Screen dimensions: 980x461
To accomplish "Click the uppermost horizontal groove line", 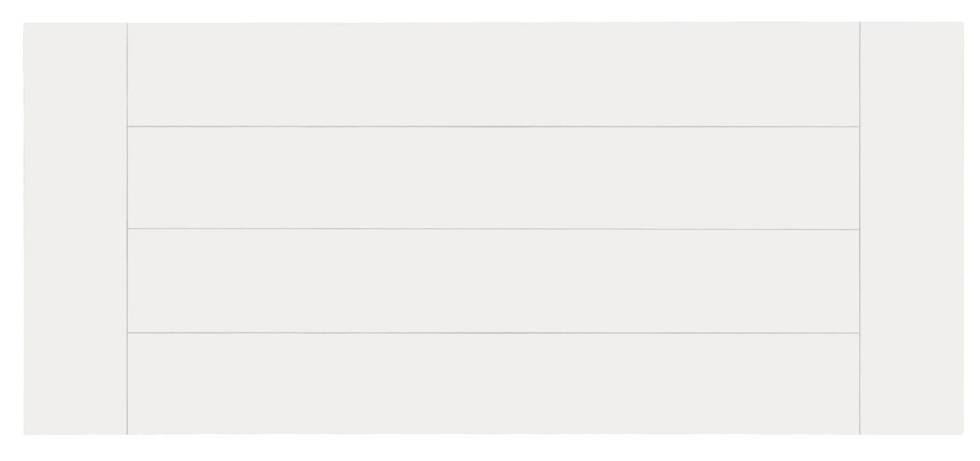I will point(493,126).
